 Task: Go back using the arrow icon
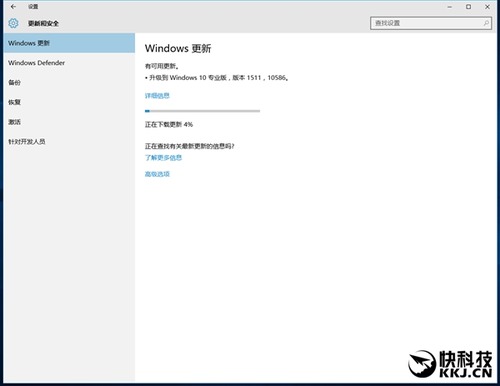point(13,7)
